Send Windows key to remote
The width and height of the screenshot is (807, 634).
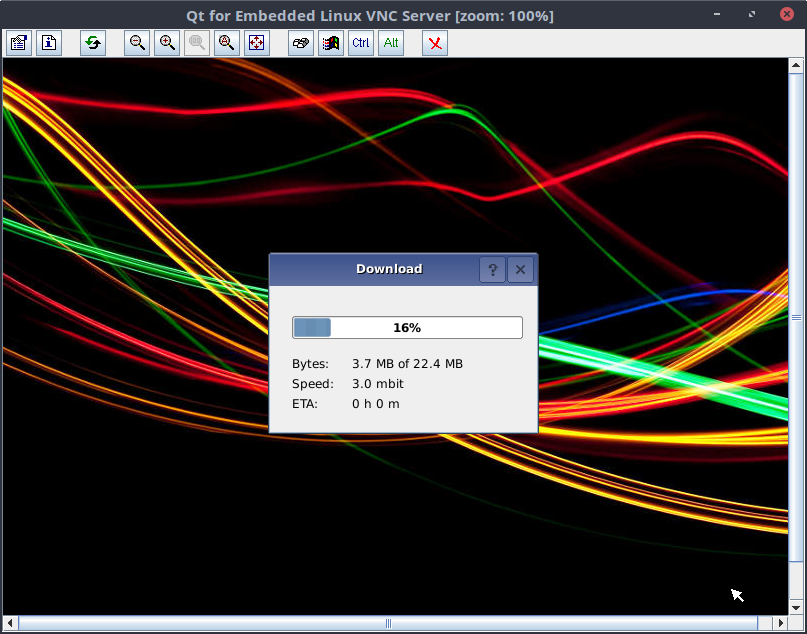click(x=331, y=43)
